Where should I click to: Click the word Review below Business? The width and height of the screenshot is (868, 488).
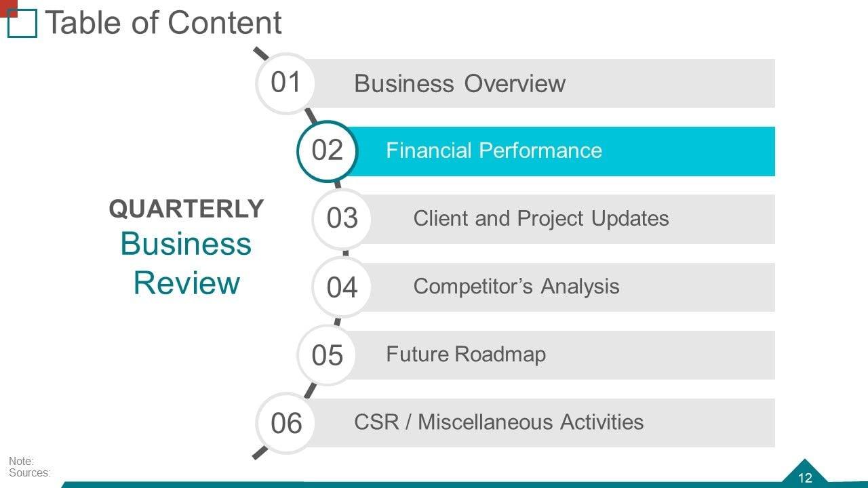pyautogui.click(x=186, y=283)
